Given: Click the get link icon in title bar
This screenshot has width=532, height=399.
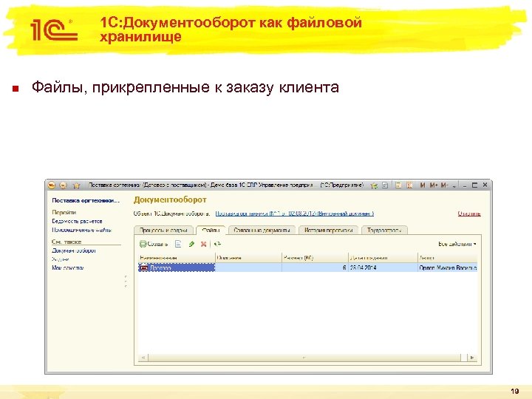Looking at the screenshot, I should pyautogui.click(x=385, y=185).
